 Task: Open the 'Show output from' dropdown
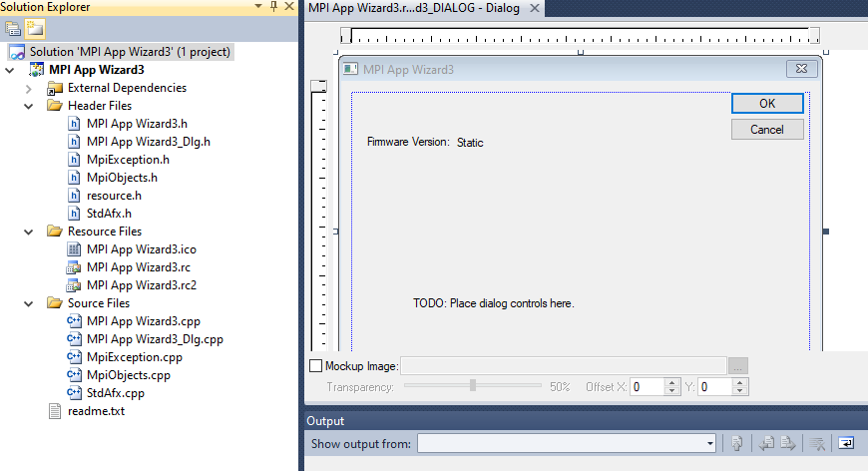[x=709, y=443]
